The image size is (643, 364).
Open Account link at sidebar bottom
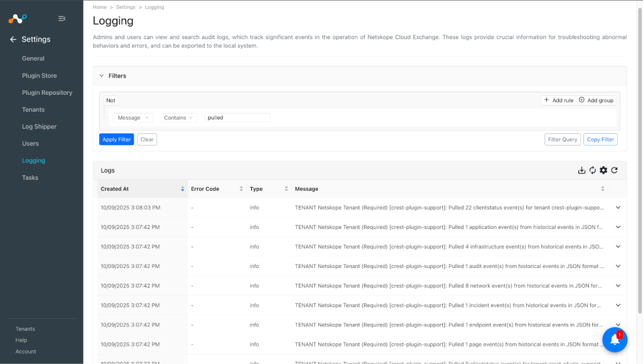[x=26, y=351]
